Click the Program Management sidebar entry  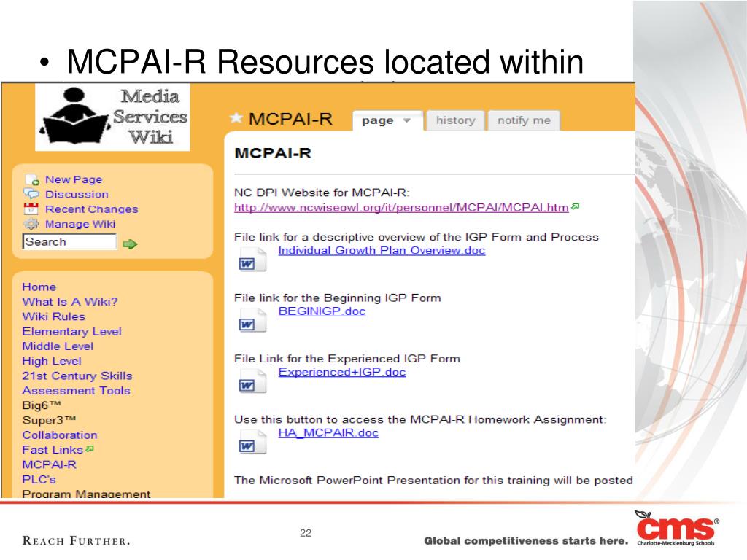pyautogui.click(x=86, y=494)
